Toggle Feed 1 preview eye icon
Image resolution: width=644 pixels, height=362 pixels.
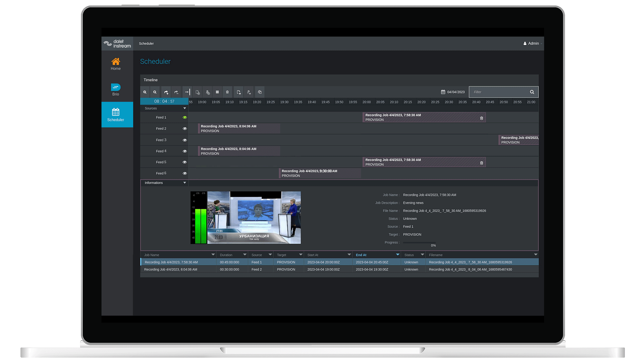click(x=184, y=118)
